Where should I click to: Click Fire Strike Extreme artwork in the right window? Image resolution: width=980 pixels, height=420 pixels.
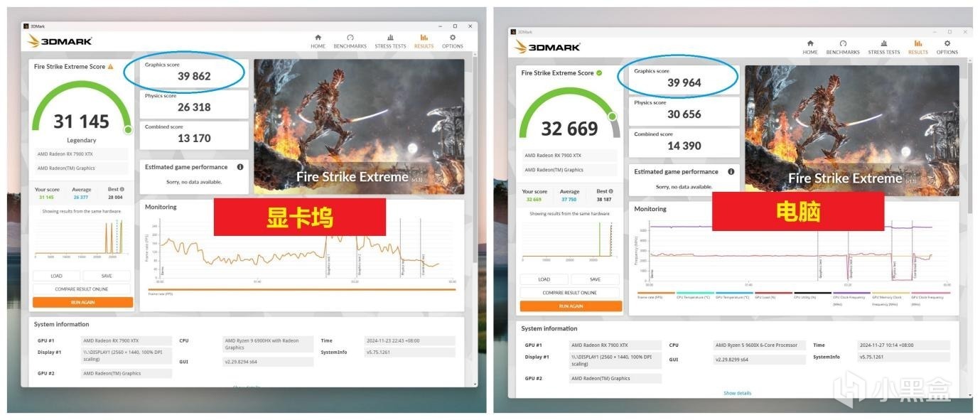(x=851, y=131)
